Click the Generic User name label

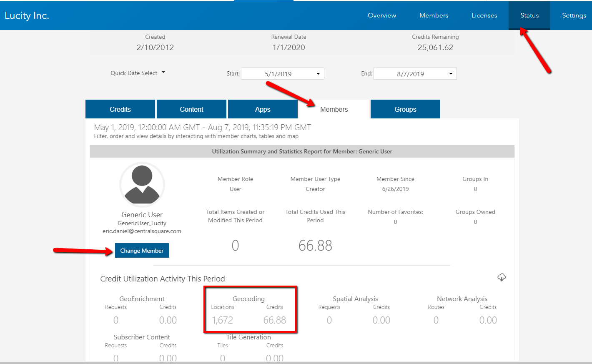pos(142,214)
